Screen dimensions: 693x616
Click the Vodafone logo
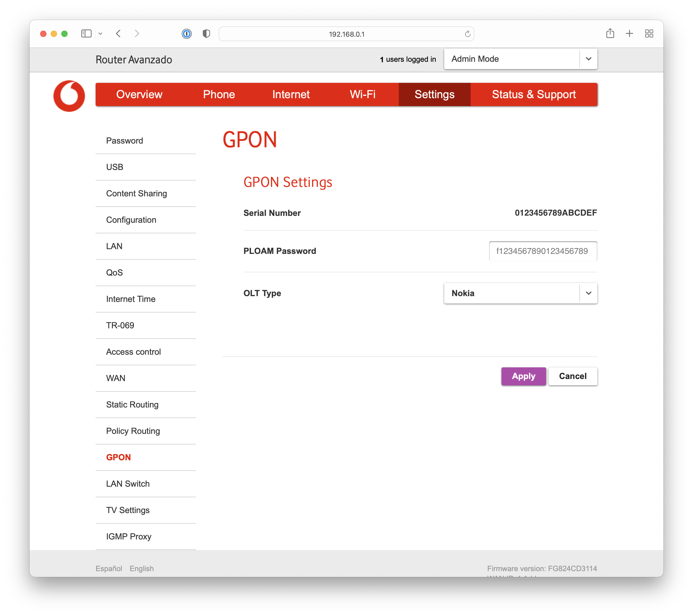[69, 96]
